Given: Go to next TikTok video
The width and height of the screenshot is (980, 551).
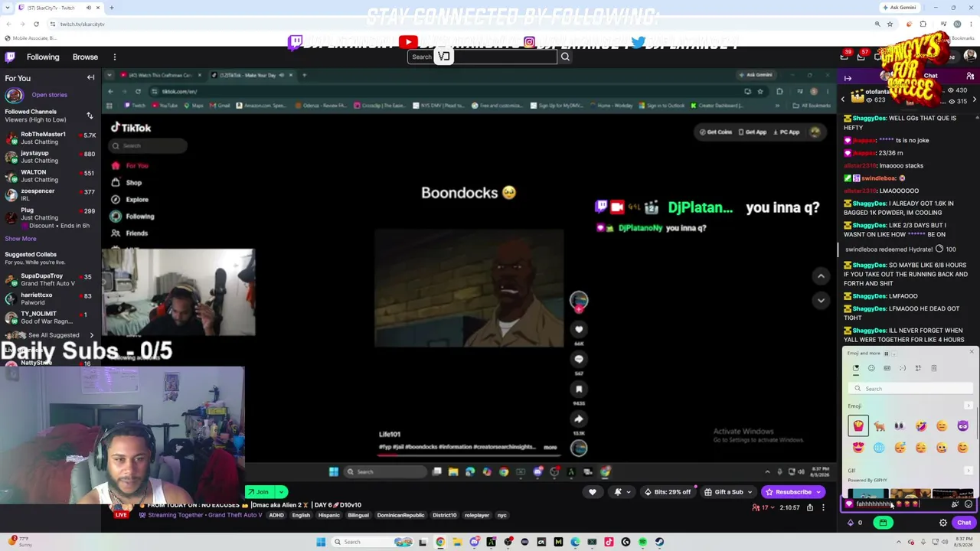Looking at the screenshot, I should pyautogui.click(x=821, y=300).
